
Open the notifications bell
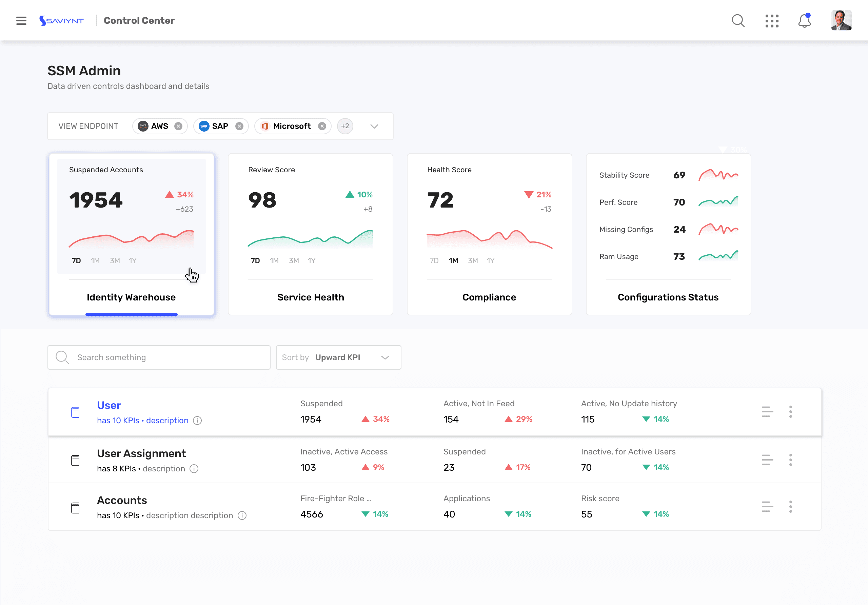(x=804, y=21)
